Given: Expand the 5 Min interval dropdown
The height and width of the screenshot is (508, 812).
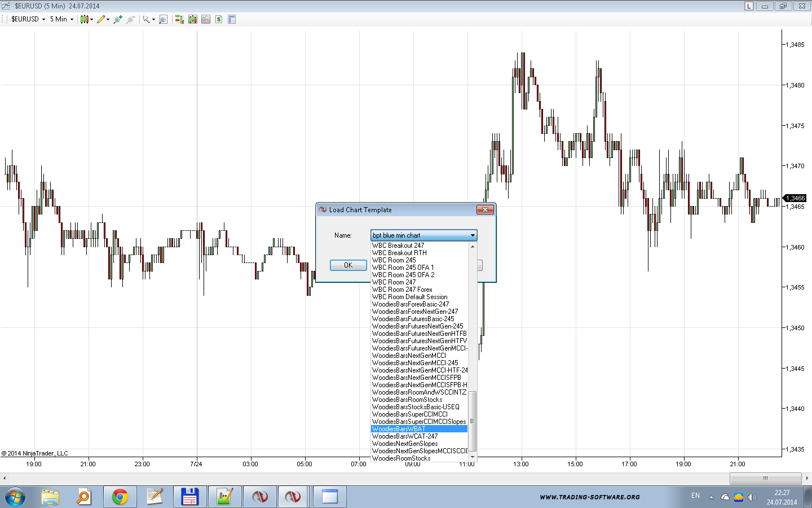Looking at the screenshot, I should [x=61, y=19].
